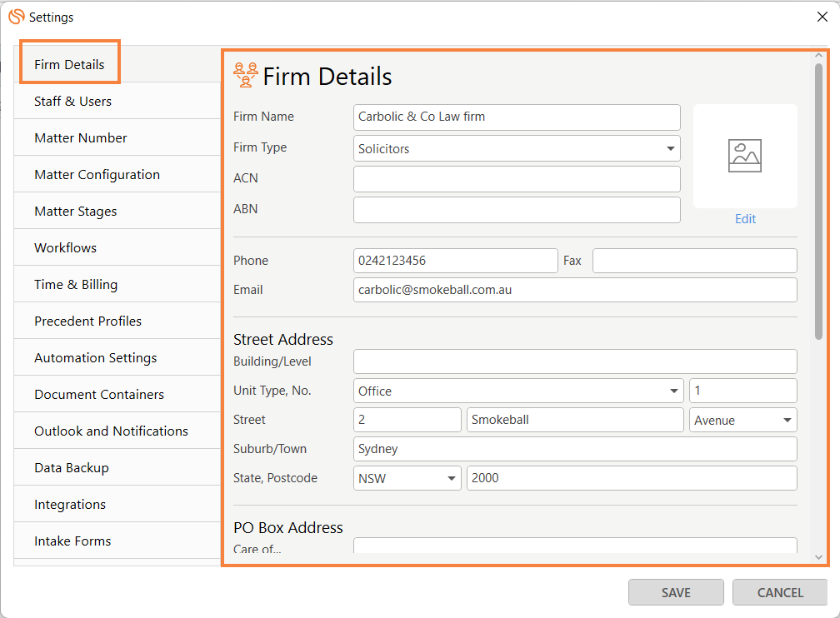Viewport: 840px width, 618px height.
Task: Focus the Building/Level input field
Action: [x=575, y=361]
